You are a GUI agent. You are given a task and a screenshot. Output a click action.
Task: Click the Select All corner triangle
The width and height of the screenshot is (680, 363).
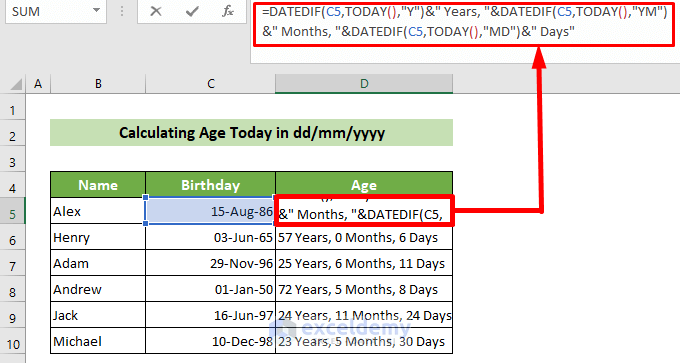click(16, 84)
